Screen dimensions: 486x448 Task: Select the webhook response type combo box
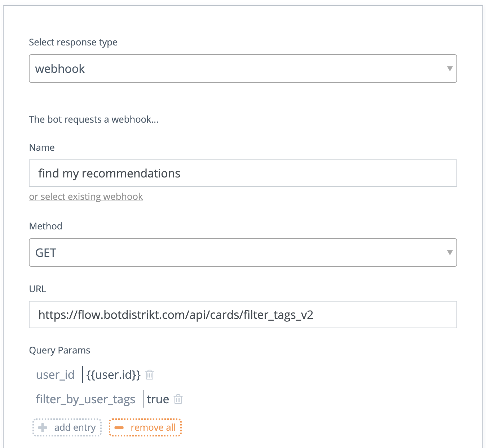pos(243,69)
